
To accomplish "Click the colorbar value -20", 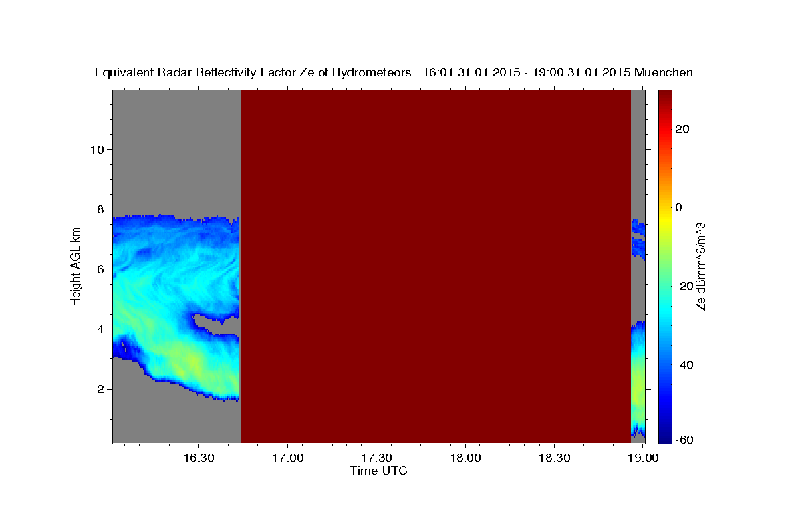I will [684, 286].
